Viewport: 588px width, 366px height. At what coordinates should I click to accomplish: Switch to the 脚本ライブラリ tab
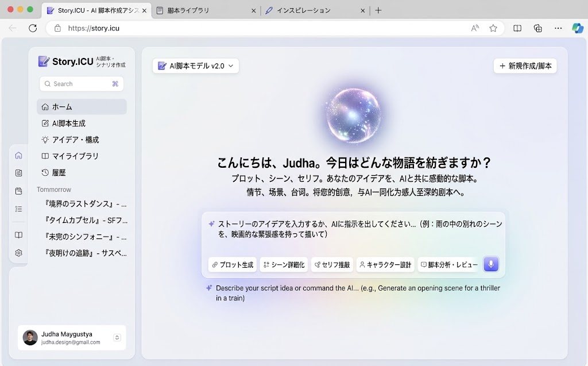[206, 10]
